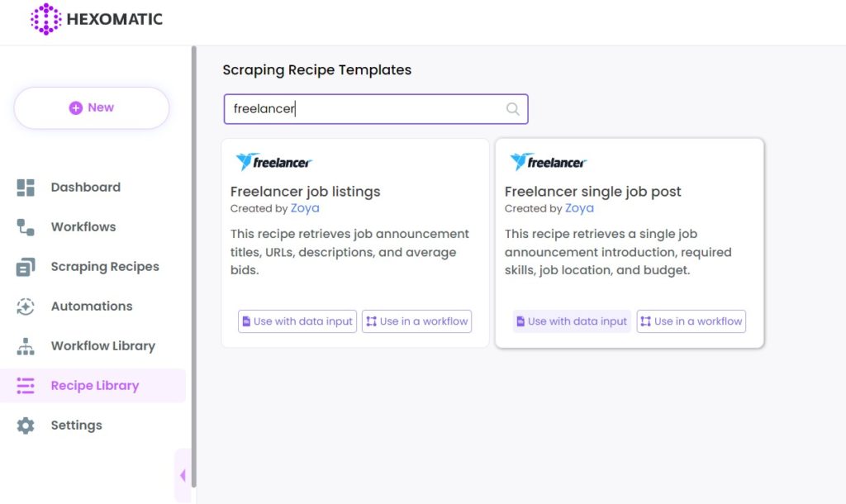Use single job post with data input

(x=572, y=321)
